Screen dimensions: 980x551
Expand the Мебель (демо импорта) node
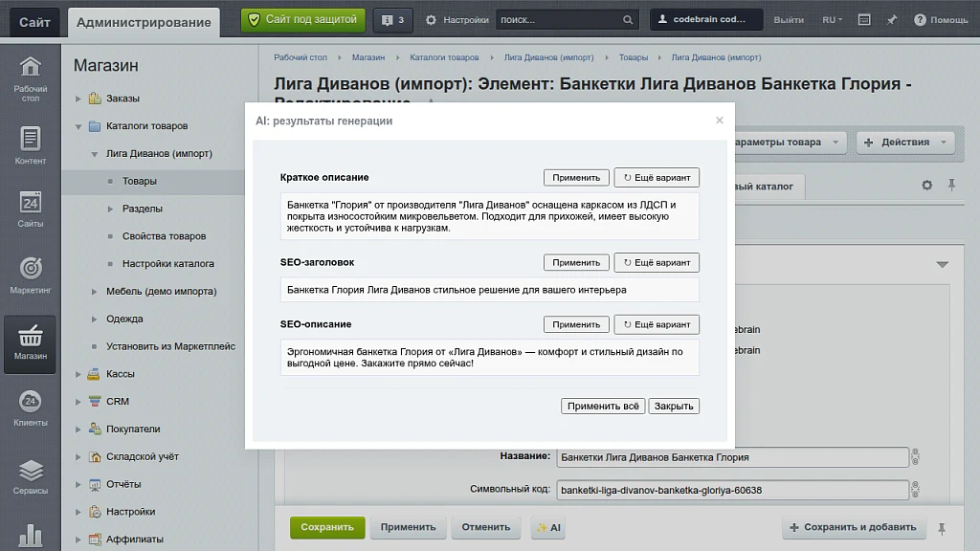(x=94, y=291)
